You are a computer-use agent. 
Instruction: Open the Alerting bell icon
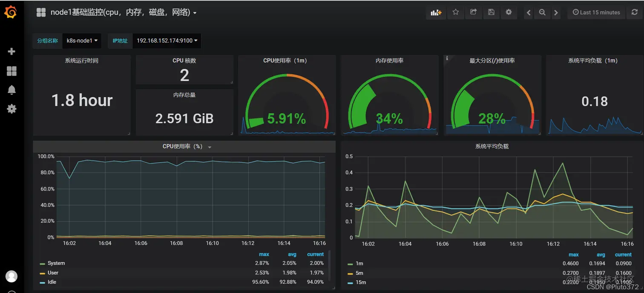(11, 90)
